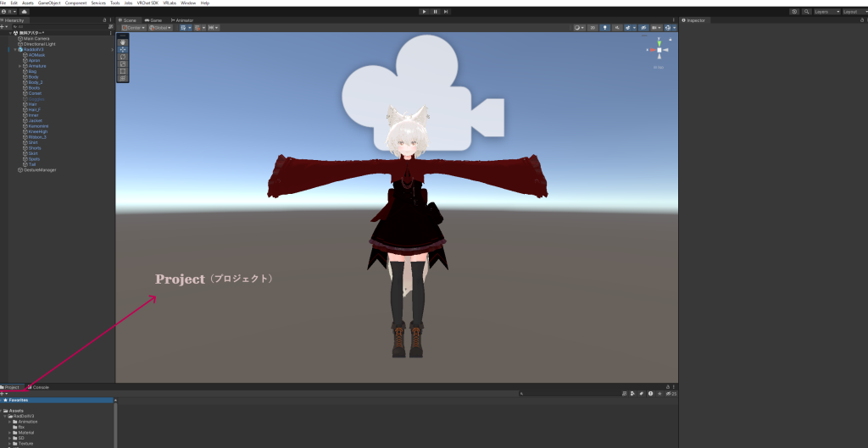Select the Move tool in scene toolbar

coord(123,50)
